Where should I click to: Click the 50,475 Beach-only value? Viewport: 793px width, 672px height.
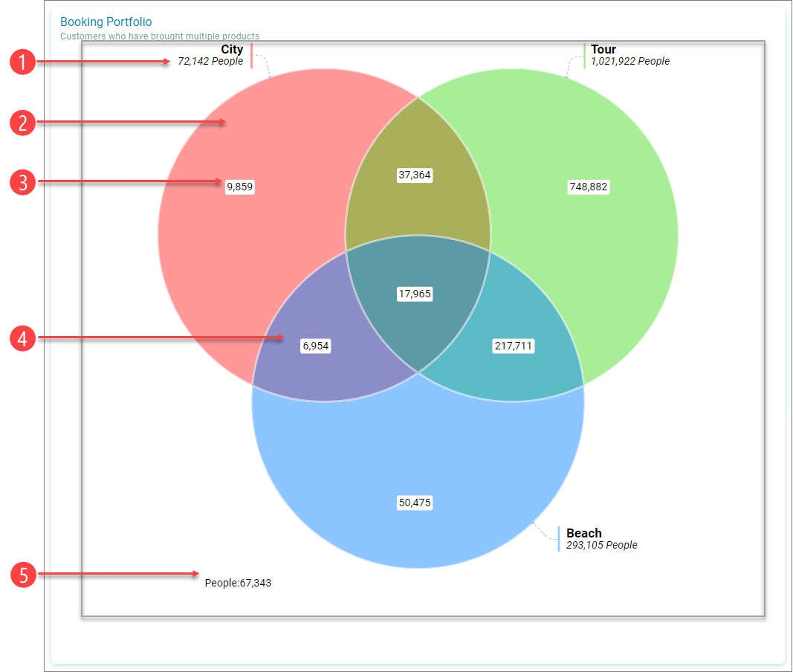[415, 503]
